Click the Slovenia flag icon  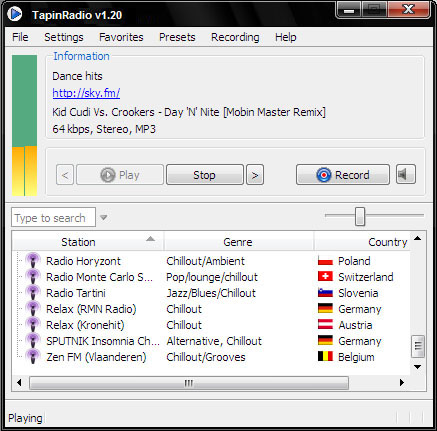(325, 293)
